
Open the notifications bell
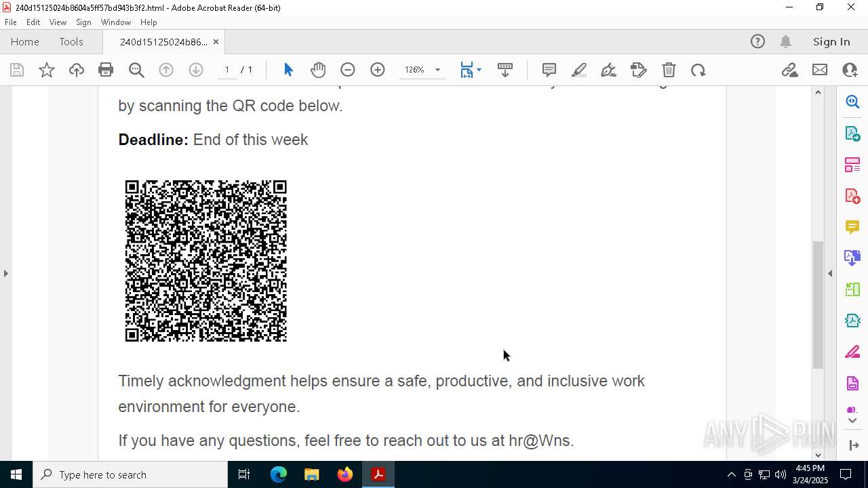786,42
